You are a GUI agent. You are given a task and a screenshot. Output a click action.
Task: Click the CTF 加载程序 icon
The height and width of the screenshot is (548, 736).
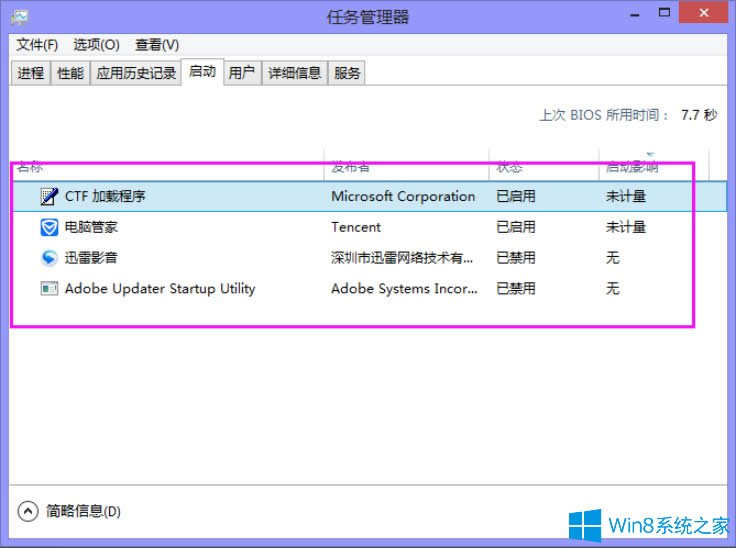click(49, 196)
